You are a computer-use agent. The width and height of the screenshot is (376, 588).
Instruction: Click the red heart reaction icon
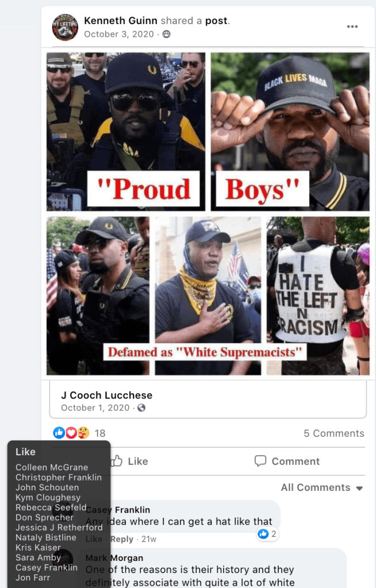(71, 433)
